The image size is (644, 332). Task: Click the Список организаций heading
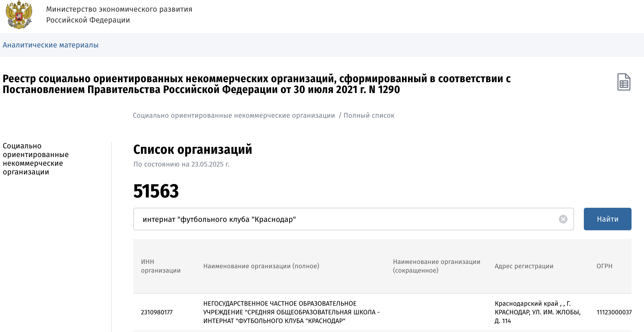(193, 149)
